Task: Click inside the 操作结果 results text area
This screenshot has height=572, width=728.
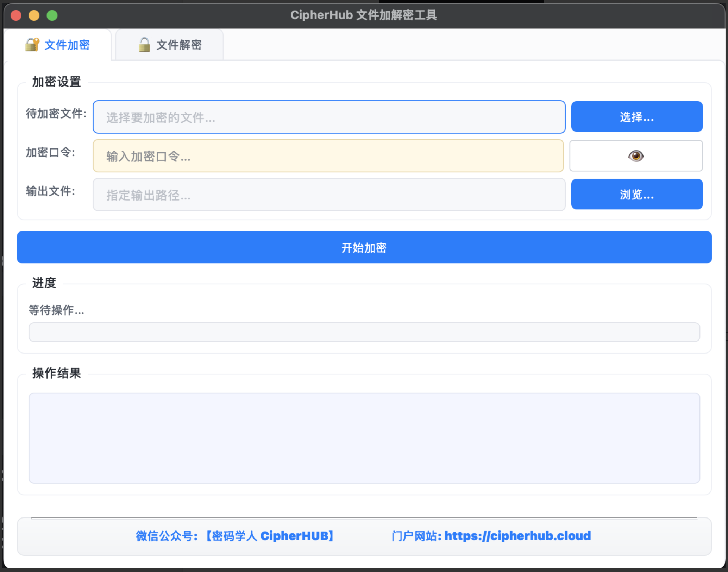Action: (x=364, y=438)
